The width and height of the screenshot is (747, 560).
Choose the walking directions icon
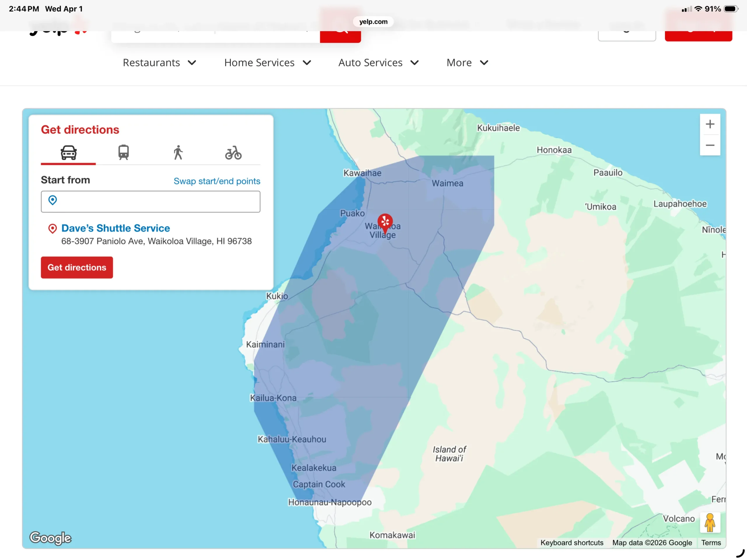[x=178, y=153]
